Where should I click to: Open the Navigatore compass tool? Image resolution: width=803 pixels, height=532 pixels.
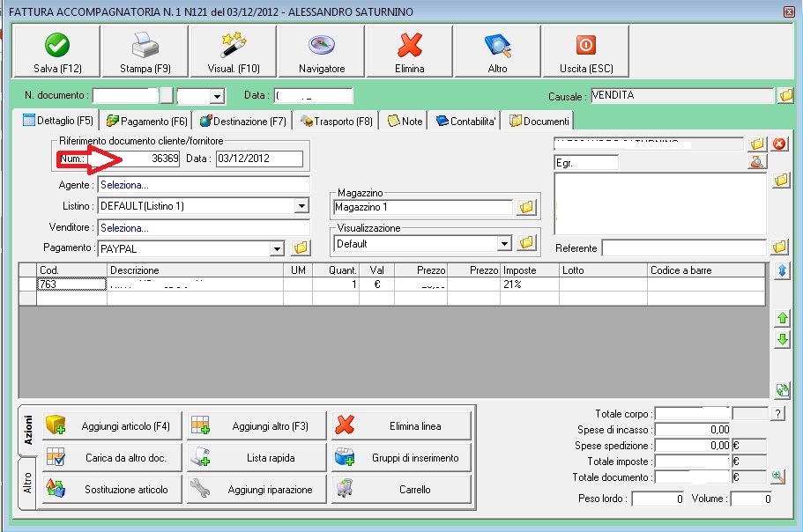[321, 51]
